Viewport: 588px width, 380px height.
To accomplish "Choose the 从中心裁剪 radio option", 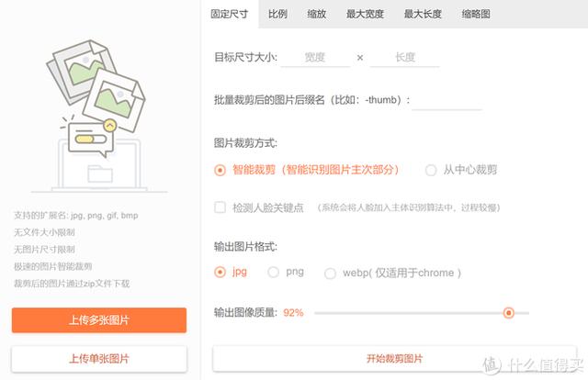I will (431, 170).
